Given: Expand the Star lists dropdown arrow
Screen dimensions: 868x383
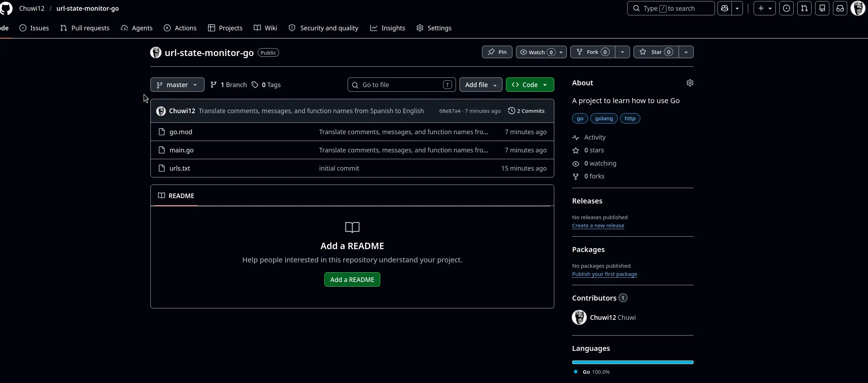Looking at the screenshot, I should click(x=686, y=52).
